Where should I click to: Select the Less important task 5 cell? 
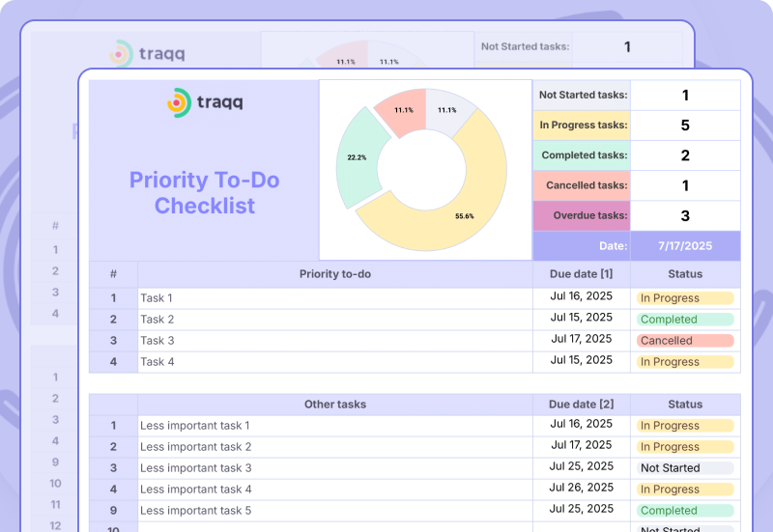[x=335, y=511]
